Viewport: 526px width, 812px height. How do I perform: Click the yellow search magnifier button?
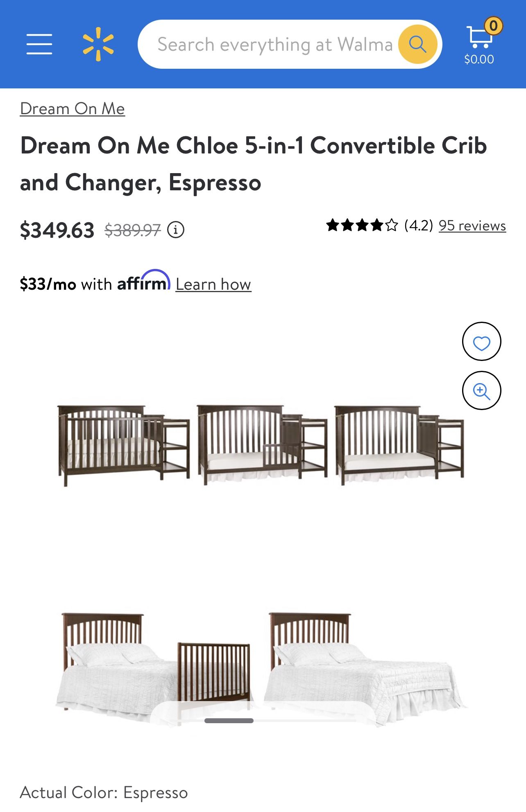pos(417,44)
